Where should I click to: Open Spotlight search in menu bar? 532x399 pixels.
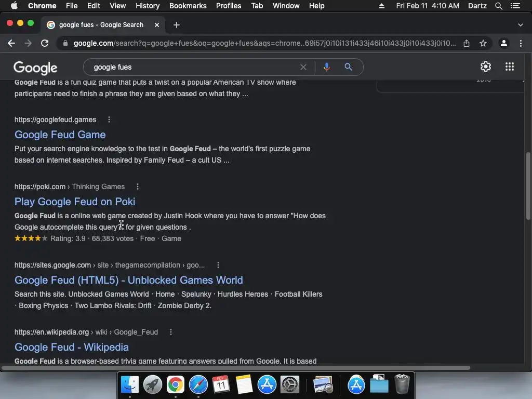pos(498,6)
